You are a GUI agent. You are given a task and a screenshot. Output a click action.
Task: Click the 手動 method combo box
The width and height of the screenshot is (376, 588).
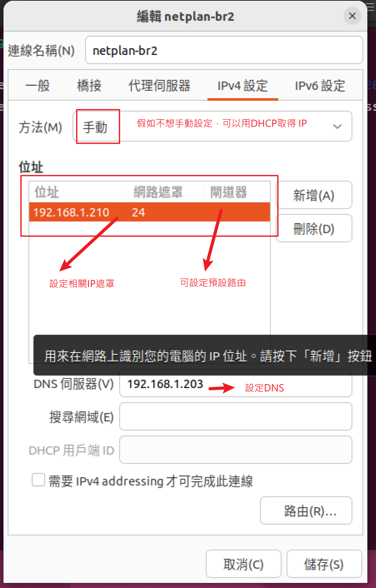pyautogui.click(x=212, y=126)
